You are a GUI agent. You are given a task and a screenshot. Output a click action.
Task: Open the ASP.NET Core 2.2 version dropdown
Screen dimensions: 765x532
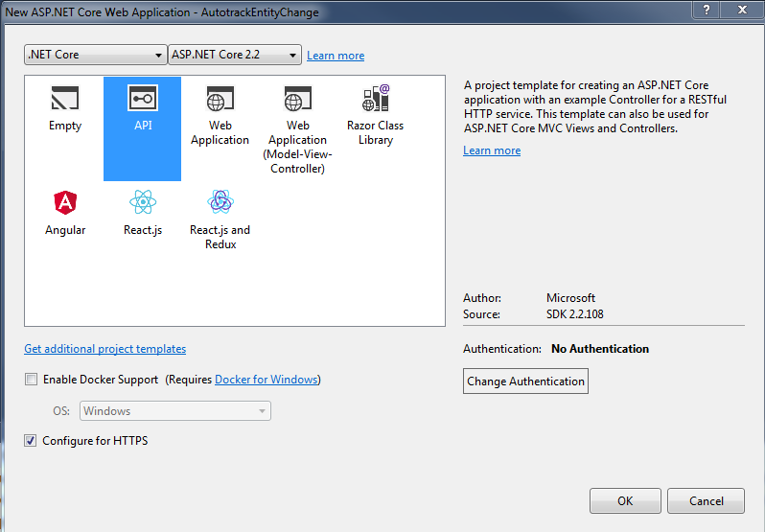click(235, 55)
